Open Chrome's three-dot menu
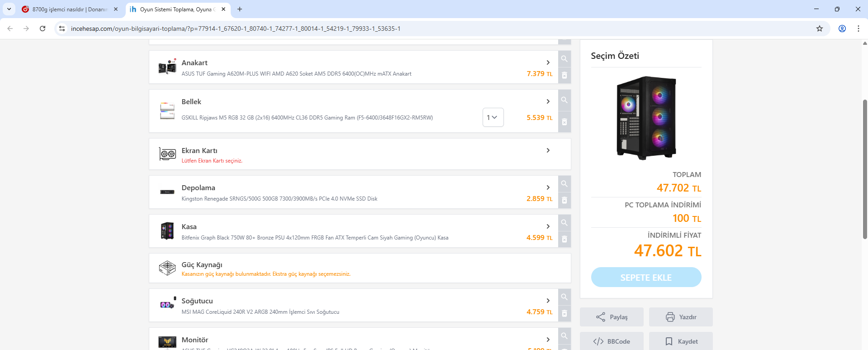The image size is (868, 350). [x=859, y=29]
